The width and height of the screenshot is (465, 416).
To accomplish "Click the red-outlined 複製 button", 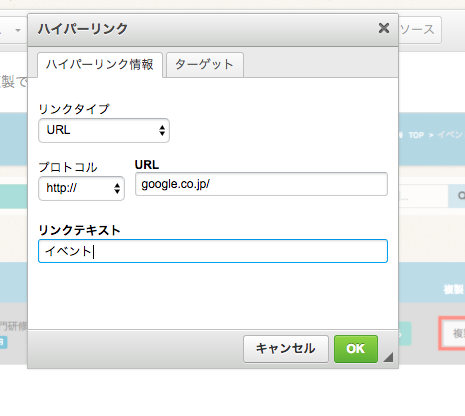I will [453, 333].
